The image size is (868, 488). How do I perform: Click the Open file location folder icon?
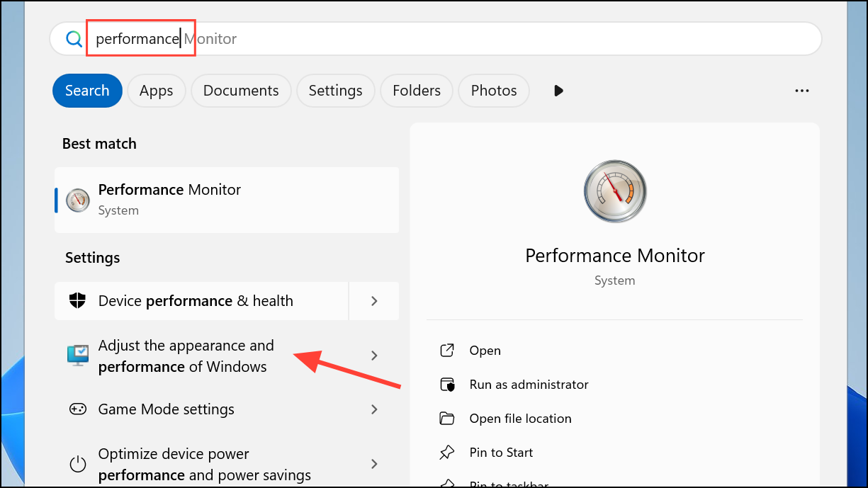[447, 419]
